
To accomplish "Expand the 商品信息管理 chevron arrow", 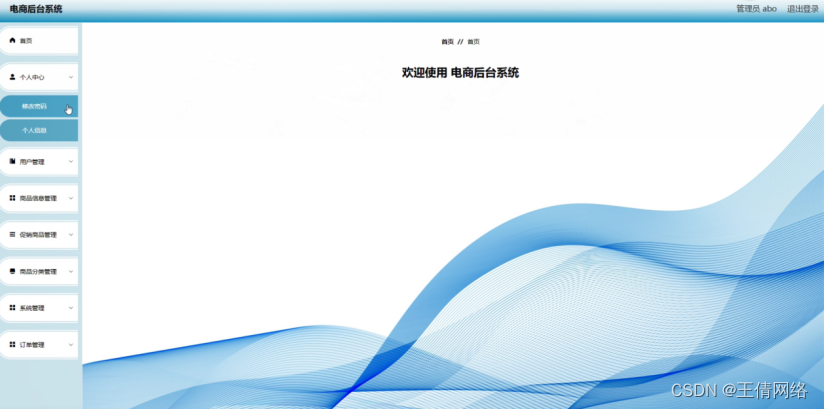I will coord(71,198).
